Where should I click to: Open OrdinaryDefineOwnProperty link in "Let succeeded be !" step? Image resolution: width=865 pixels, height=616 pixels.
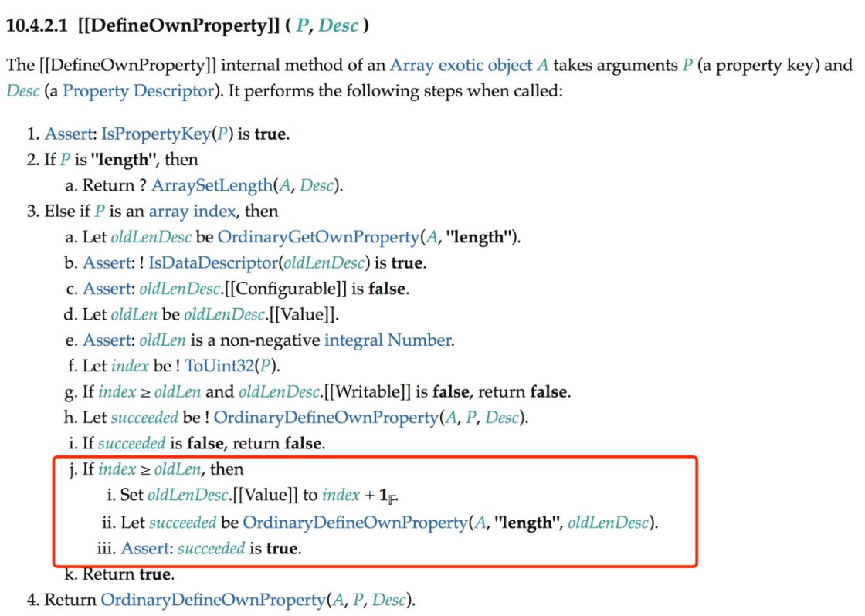click(326, 418)
